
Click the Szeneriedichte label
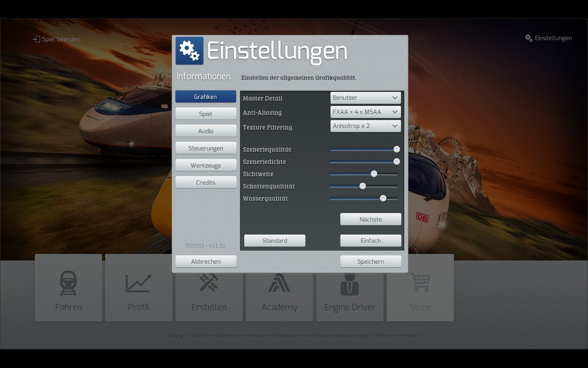(264, 162)
